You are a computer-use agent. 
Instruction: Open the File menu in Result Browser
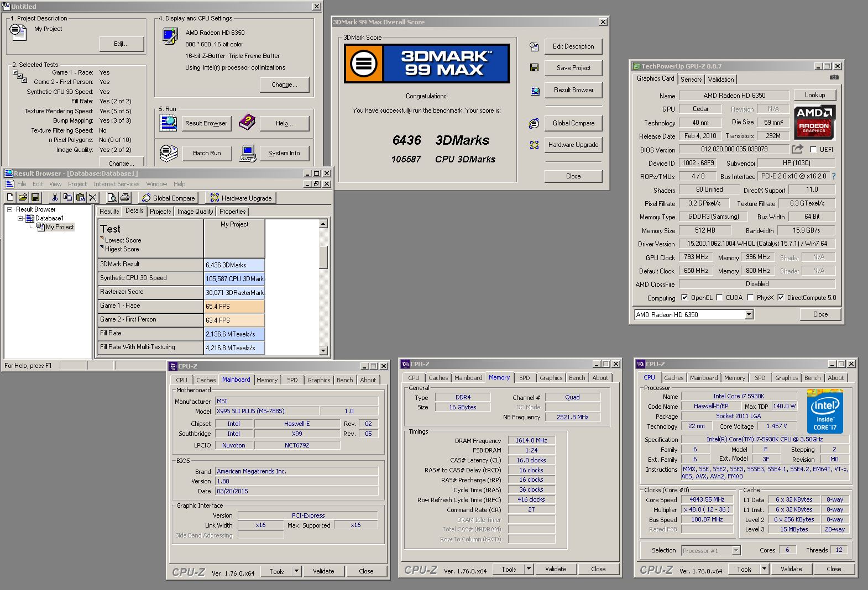(22, 184)
